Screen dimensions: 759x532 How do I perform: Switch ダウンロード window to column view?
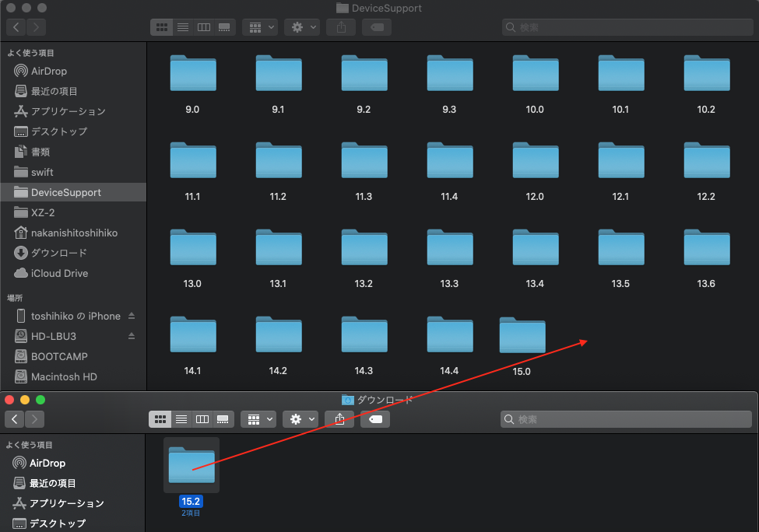pos(202,419)
